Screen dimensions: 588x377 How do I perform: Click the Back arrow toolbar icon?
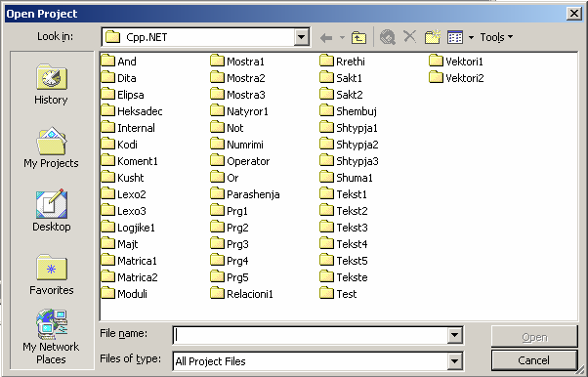click(x=326, y=37)
